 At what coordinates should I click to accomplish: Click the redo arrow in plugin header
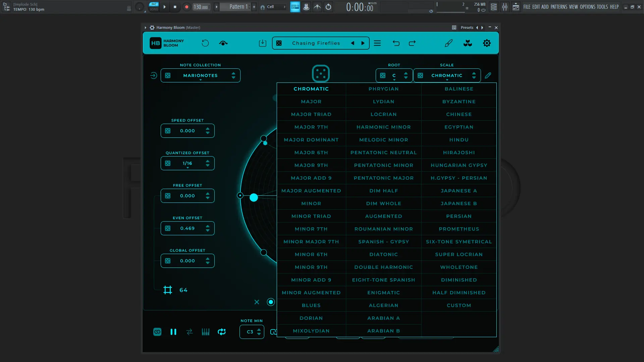[412, 43]
